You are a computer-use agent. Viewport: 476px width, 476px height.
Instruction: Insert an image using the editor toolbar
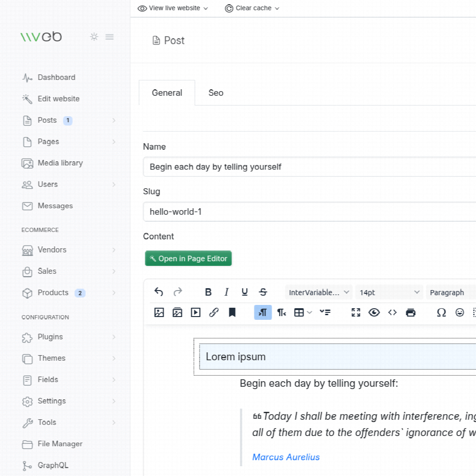[x=159, y=312]
